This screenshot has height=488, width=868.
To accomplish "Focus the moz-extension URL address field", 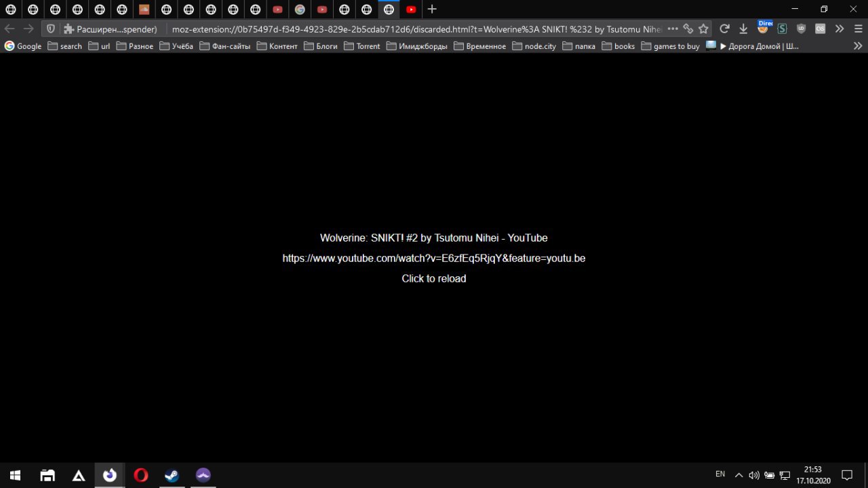I will click(416, 29).
